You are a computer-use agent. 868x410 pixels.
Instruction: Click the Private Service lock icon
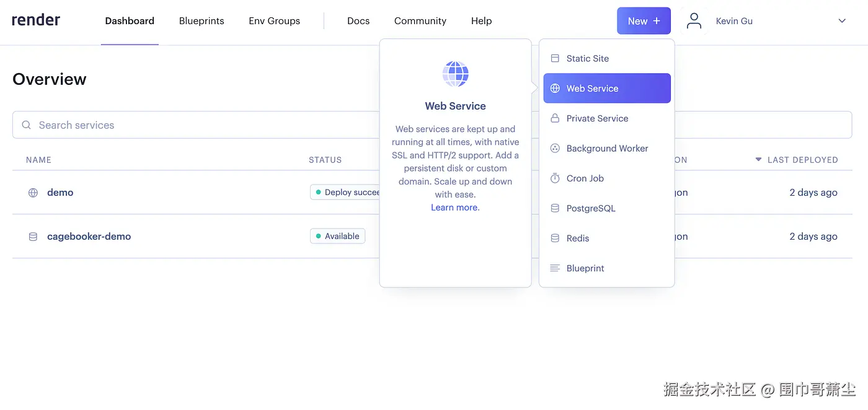[555, 118]
